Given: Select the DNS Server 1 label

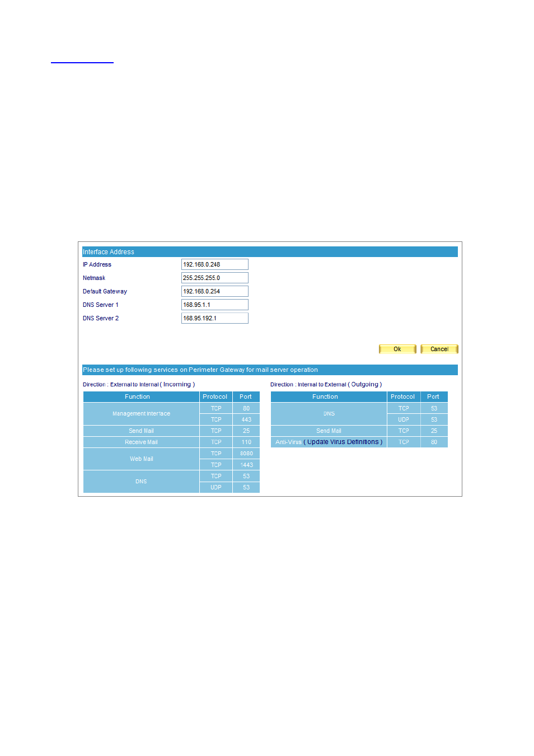Looking at the screenshot, I should tap(101, 305).
